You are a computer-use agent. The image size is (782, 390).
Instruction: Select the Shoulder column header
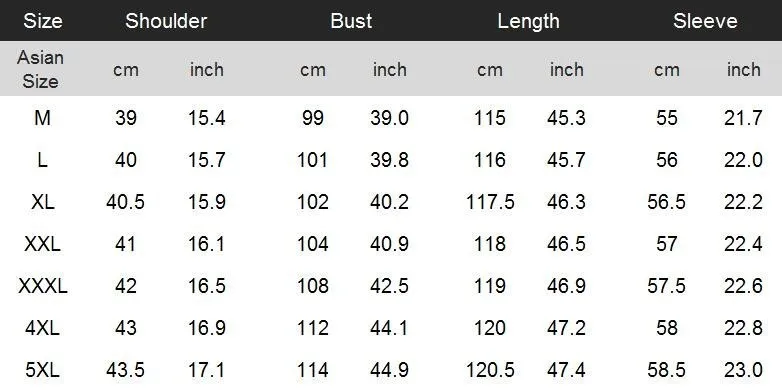(x=166, y=21)
